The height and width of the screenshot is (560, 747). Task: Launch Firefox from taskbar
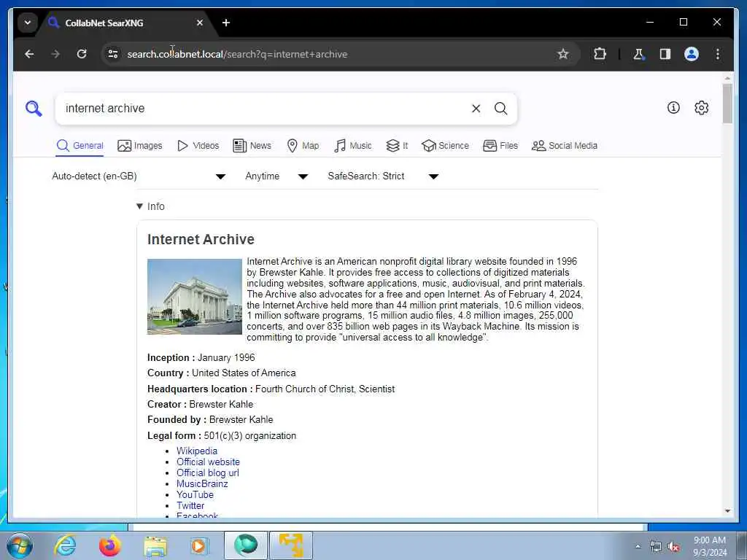(110, 545)
